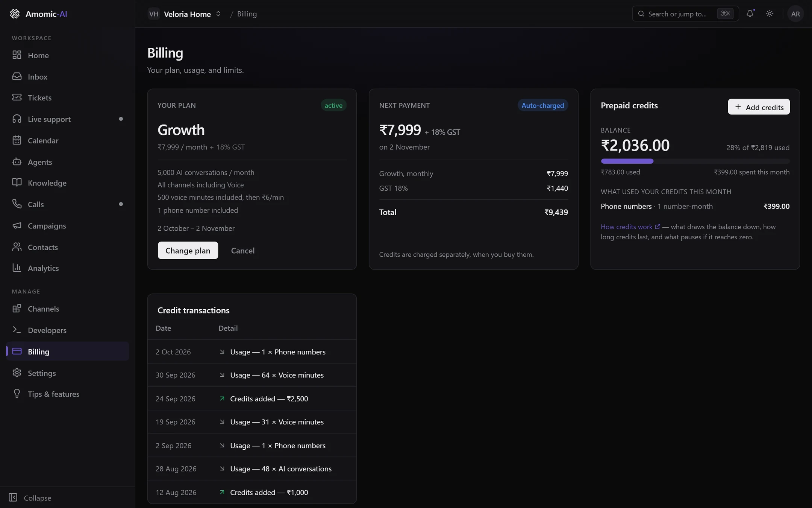The width and height of the screenshot is (812, 508).
Task: Go to the Campaigns page
Action: (x=68, y=226)
